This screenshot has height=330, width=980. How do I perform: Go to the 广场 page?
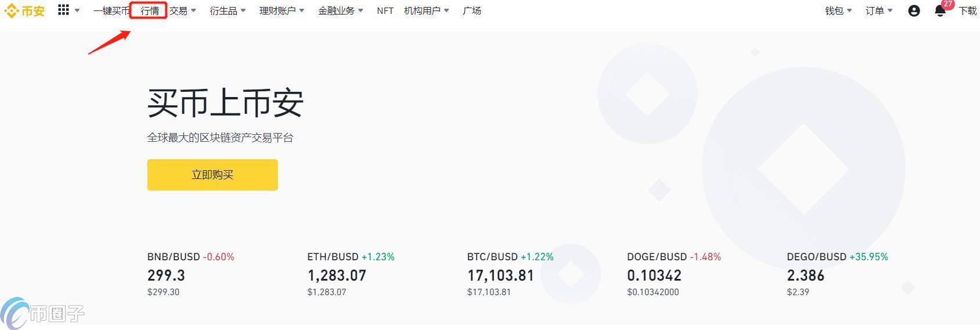point(472,11)
